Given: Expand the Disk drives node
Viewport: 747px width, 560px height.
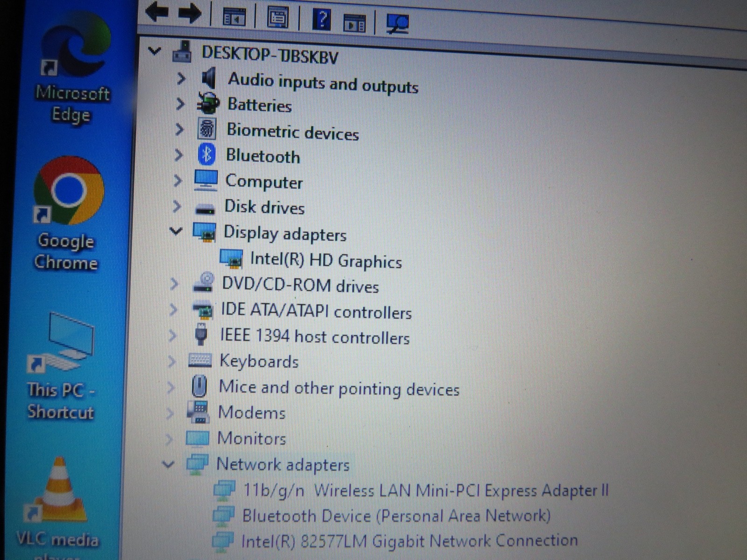Looking at the screenshot, I should pos(176,206).
